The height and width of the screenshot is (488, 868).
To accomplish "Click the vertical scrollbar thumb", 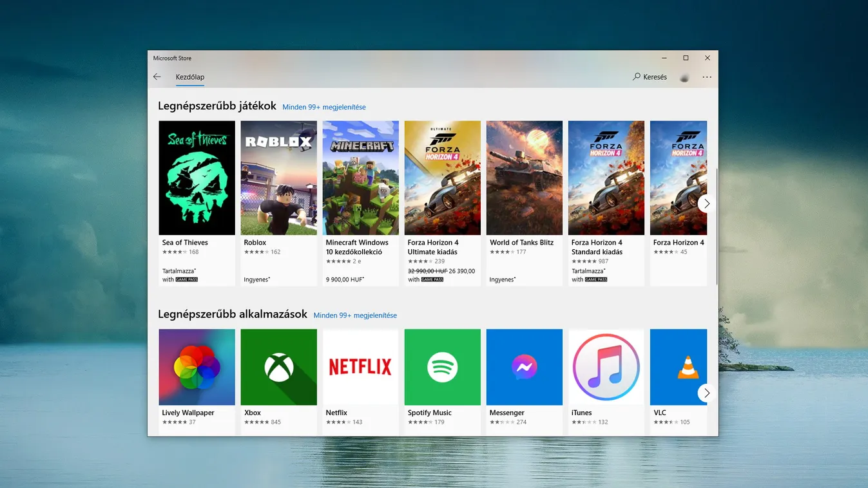I will (717, 225).
